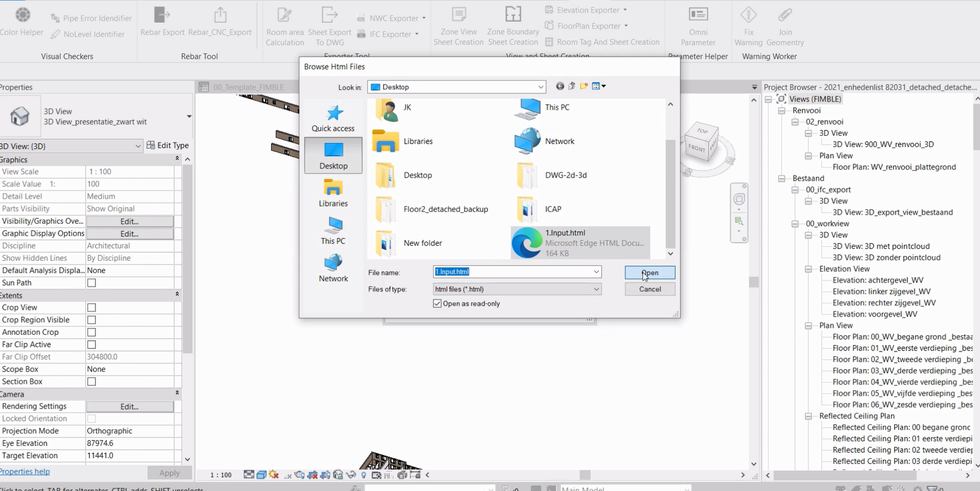980x491 pixels.
Task: Open Zone View Sheet Creation
Action: [459, 26]
